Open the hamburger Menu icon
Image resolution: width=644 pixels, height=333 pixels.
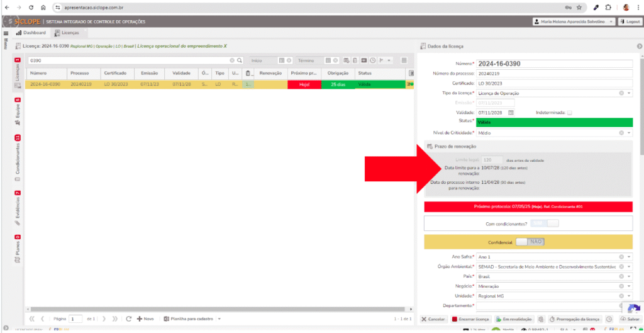[6, 33]
